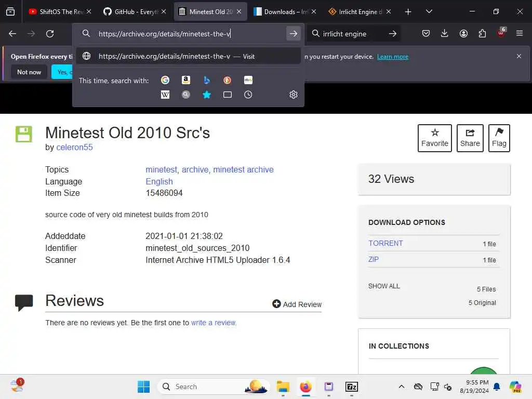Open the Pocket save icon

(426, 33)
